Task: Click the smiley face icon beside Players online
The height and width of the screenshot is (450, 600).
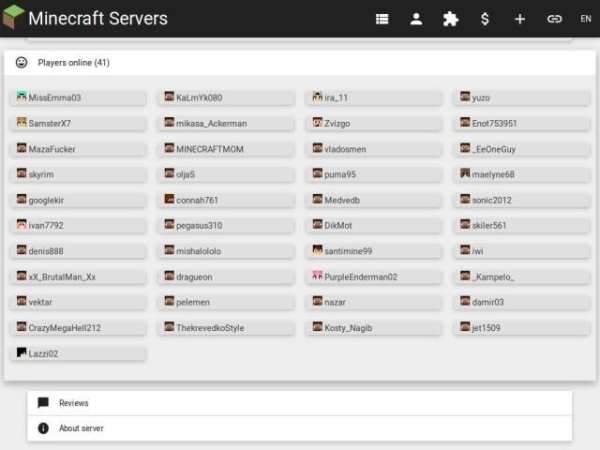Action: tap(21, 62)
